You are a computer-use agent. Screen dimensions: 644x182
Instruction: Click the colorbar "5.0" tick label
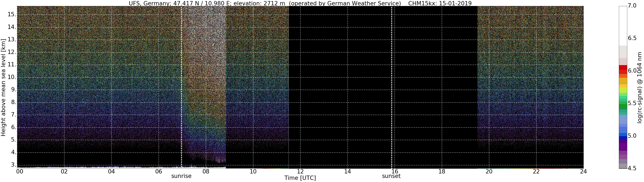tap(632, 136)
